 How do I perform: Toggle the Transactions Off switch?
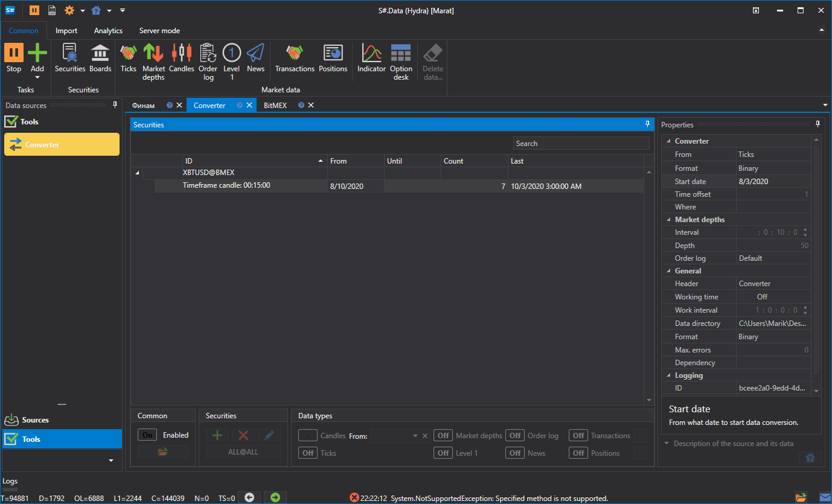pyautogui.click(x=578, y=435)
